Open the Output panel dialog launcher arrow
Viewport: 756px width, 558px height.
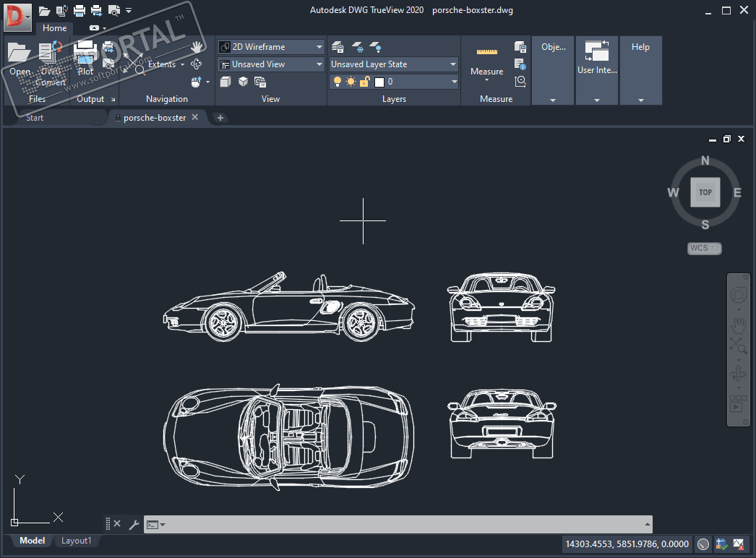[x=113, y=99]
